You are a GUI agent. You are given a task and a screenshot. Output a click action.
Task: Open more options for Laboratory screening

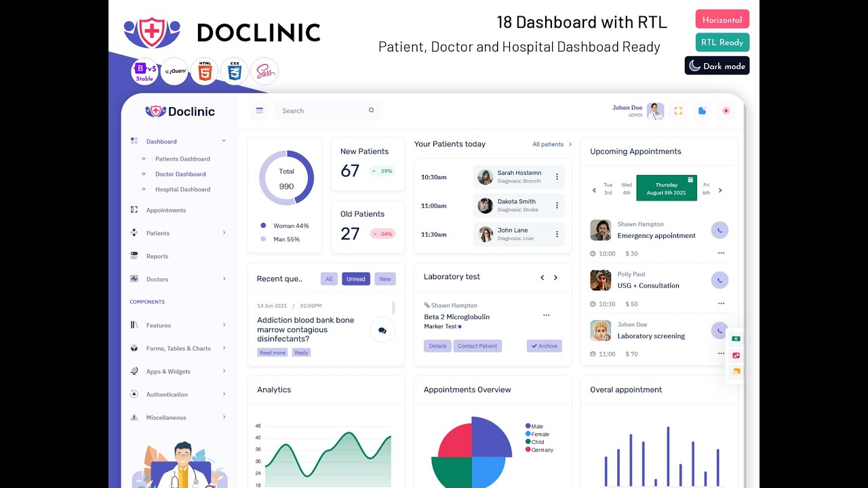pyautogui.click(x=721, y=354)
